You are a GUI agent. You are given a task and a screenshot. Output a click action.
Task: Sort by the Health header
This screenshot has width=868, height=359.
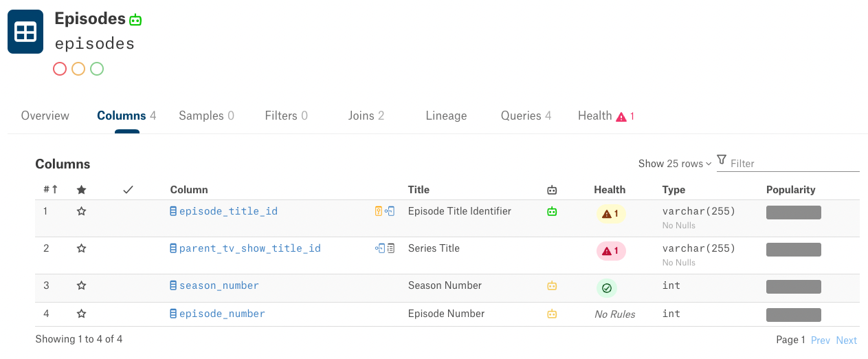coord(610,190)
